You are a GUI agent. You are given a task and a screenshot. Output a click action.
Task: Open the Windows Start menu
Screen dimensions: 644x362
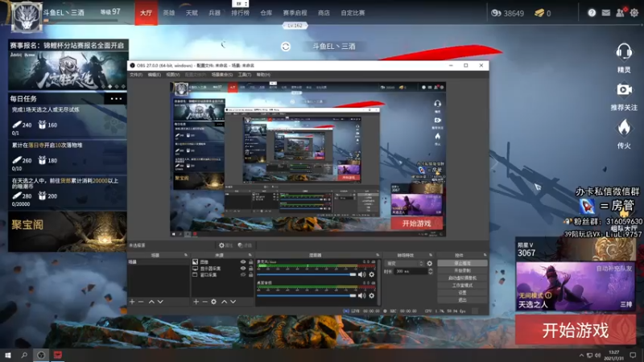(7, 355)
